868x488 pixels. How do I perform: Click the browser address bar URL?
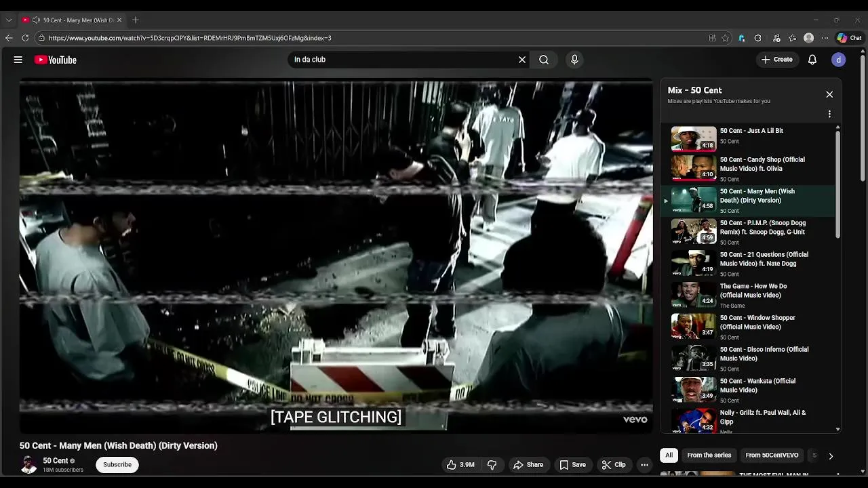point(190,38)
